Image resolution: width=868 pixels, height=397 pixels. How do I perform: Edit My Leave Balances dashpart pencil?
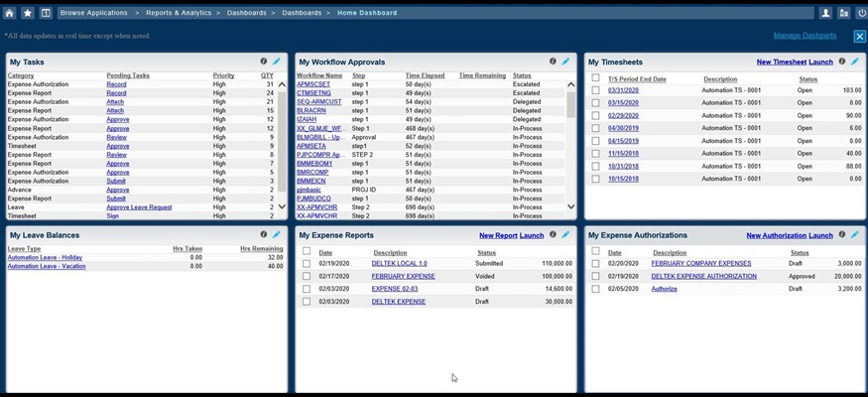pyautogui.click(x=277, y=235)
